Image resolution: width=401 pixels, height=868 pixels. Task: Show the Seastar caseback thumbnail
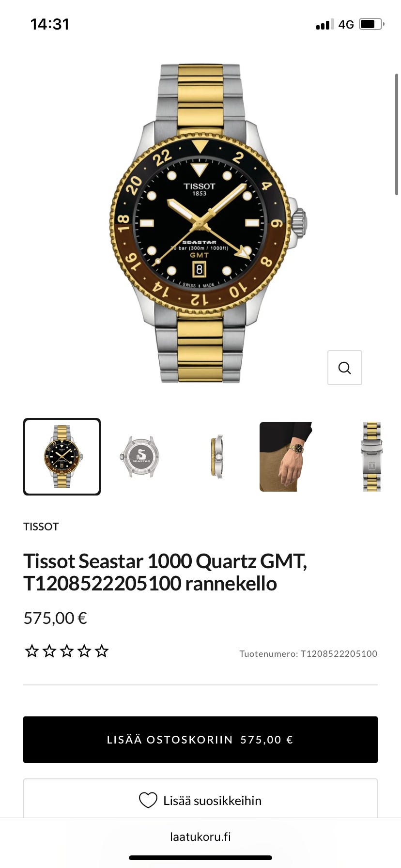(139, 457)
